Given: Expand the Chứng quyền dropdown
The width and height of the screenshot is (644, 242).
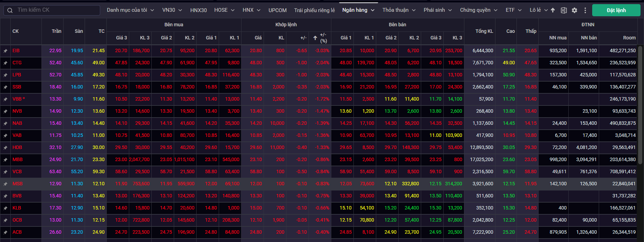Looking at the screenshot, I should [479, 10].
